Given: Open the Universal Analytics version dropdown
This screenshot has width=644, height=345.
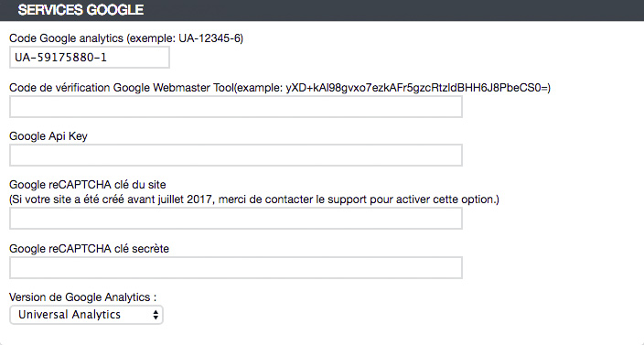Looking at the screenshot, I should (x=86, y=315).
